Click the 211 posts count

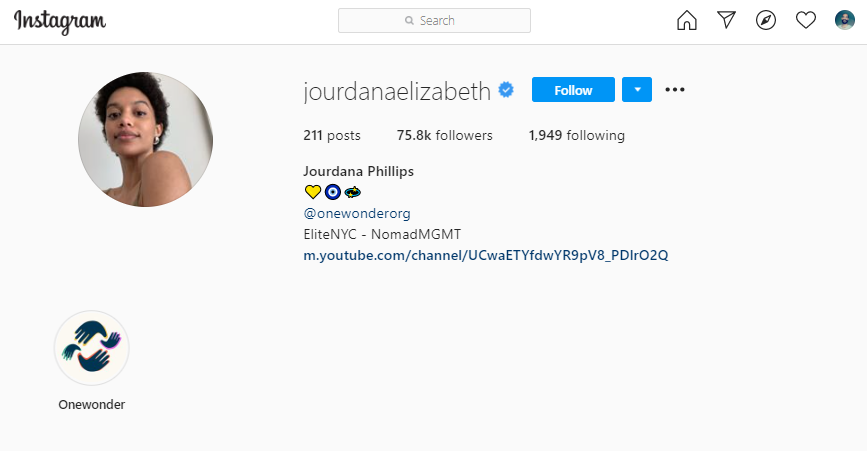(x=332, y=135)
